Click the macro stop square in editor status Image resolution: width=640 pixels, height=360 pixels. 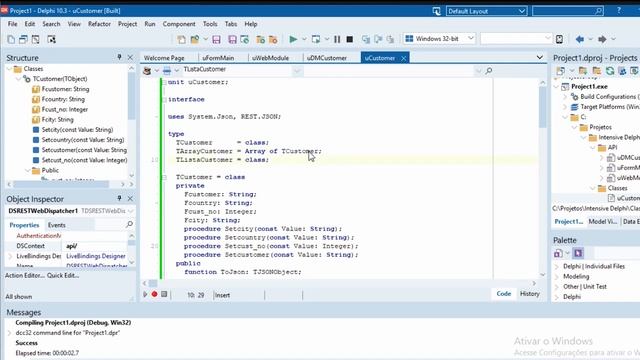click(164, 294)
